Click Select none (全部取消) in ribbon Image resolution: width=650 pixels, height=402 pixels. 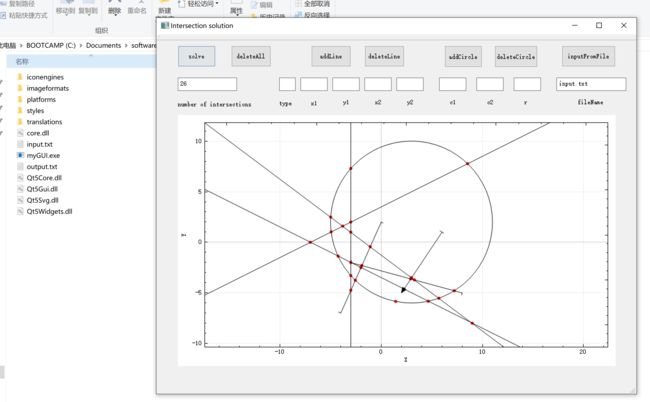pyautogui.click(x=313, y=4)
